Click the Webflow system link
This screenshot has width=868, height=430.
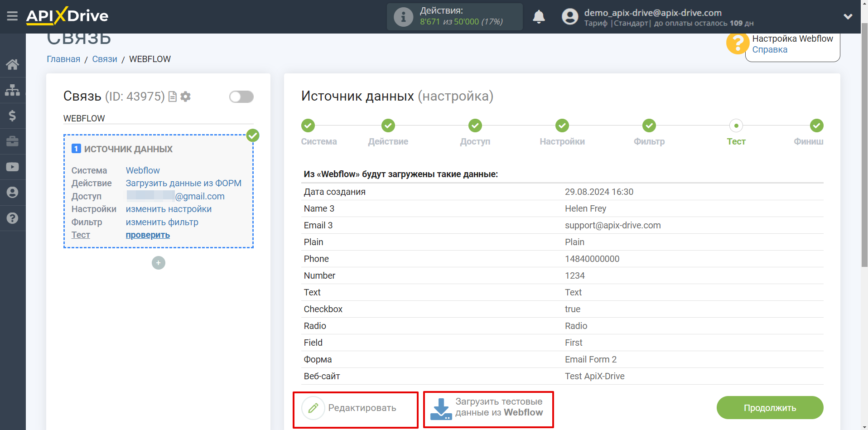click(x=143, y=170)
